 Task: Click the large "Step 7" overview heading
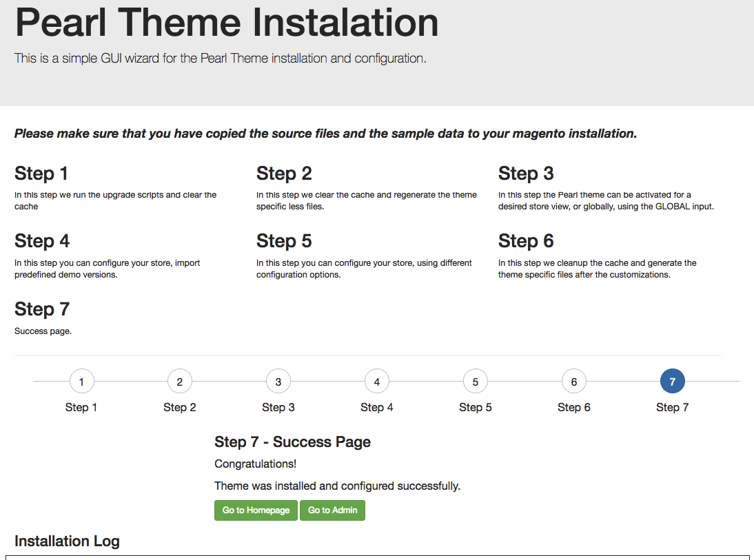click(42, 309)
